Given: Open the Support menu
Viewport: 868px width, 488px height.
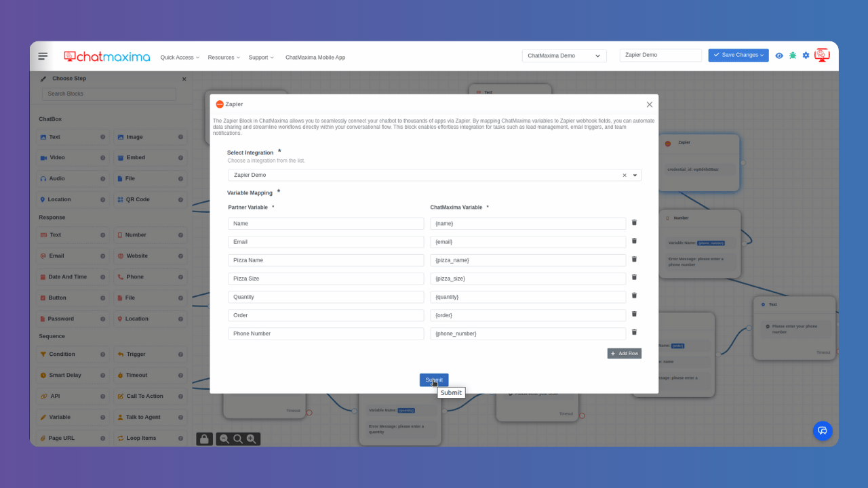Looking at the screenshot, I should [261, 58].
